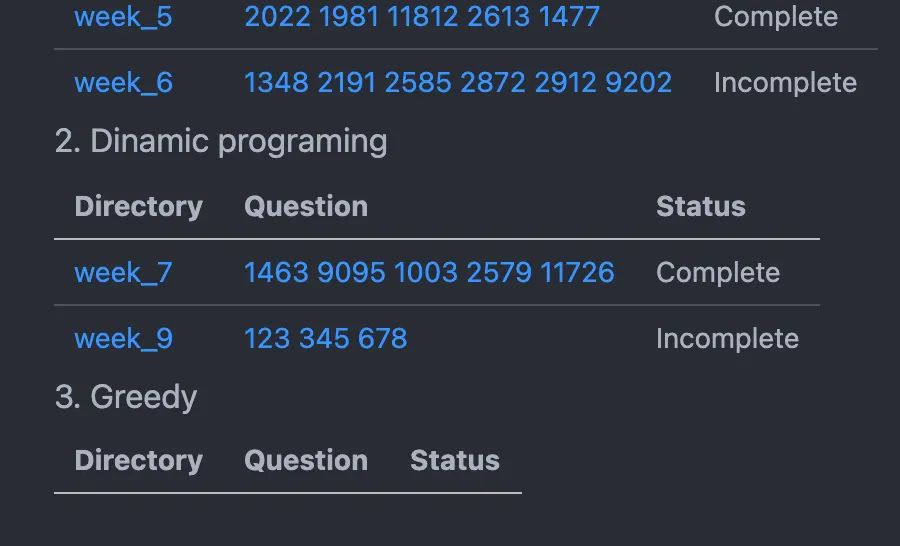Open question 345 link
Screen dimensions: 900x546
pos(324,338)
